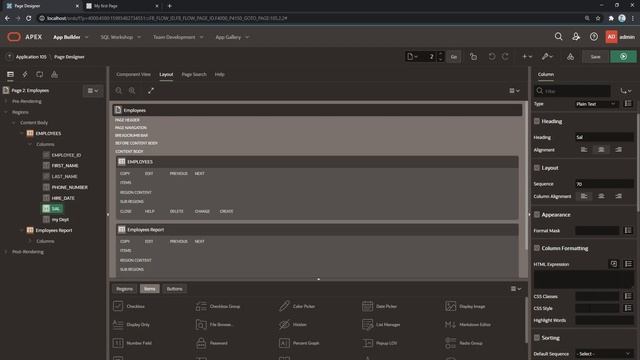Select the File Browse item icon
Screen dimensions: 640x360
point(201,324)
